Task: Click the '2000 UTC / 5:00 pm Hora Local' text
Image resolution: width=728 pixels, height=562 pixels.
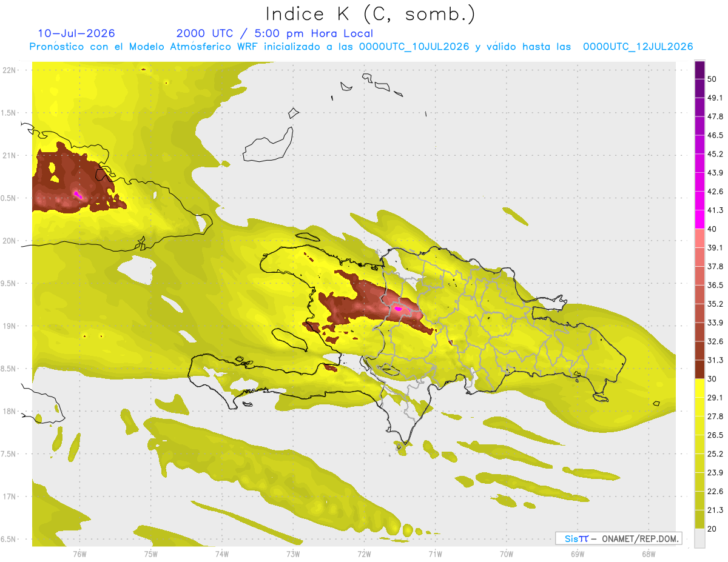Action: (x=275, y=33)
